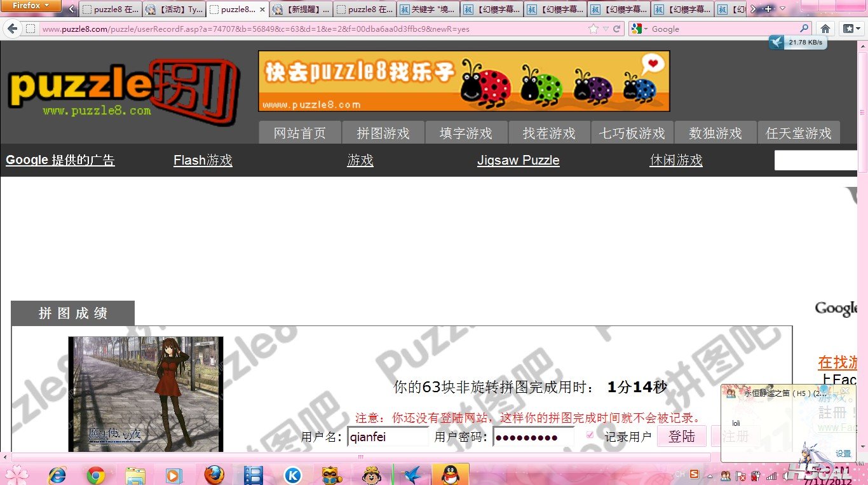Open the 填字游戏 nav tab
The image size is (868, 485).
[x=466, y=133]
